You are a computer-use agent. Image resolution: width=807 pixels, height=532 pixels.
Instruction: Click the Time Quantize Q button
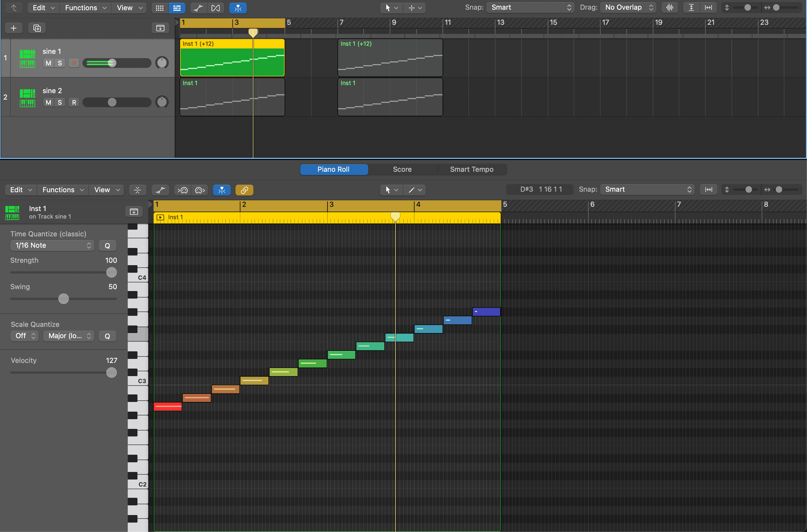point(107,246)
